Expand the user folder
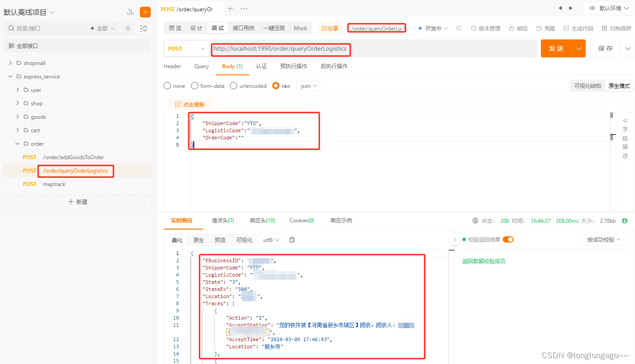This screenshot has width=635, height=364. 18,90
